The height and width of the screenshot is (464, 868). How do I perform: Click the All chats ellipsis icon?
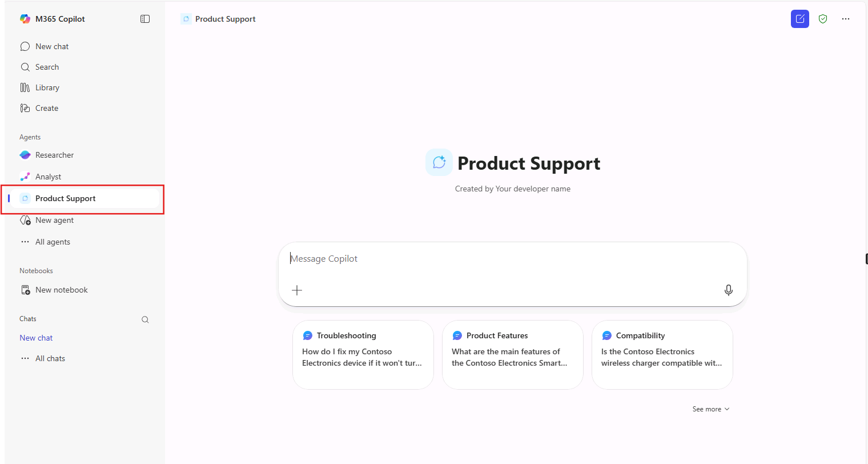25,358
